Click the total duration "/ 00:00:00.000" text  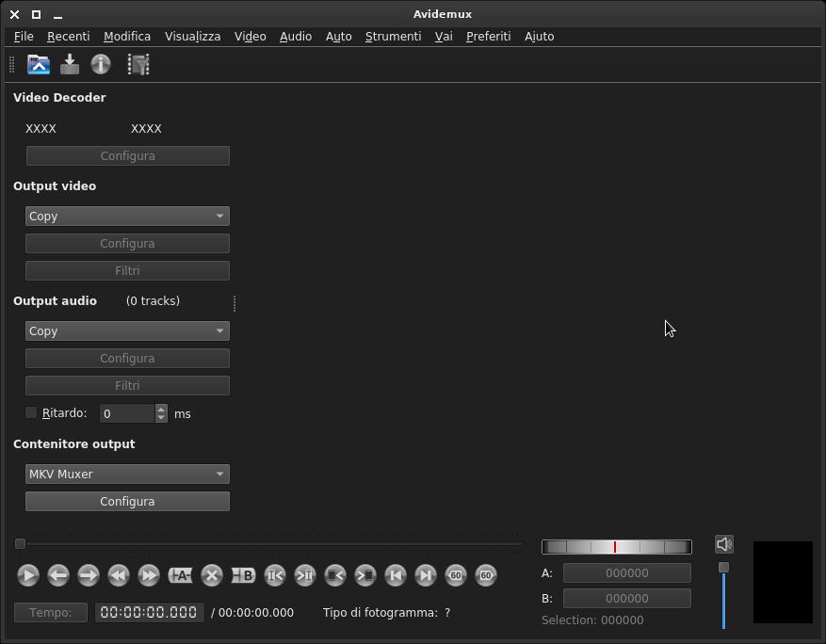(252, 612)
